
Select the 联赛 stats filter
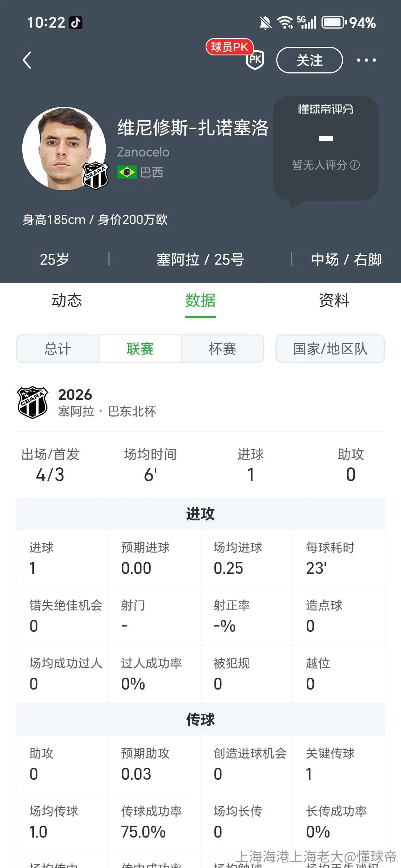pyautogui.click(x=140, y=349)
